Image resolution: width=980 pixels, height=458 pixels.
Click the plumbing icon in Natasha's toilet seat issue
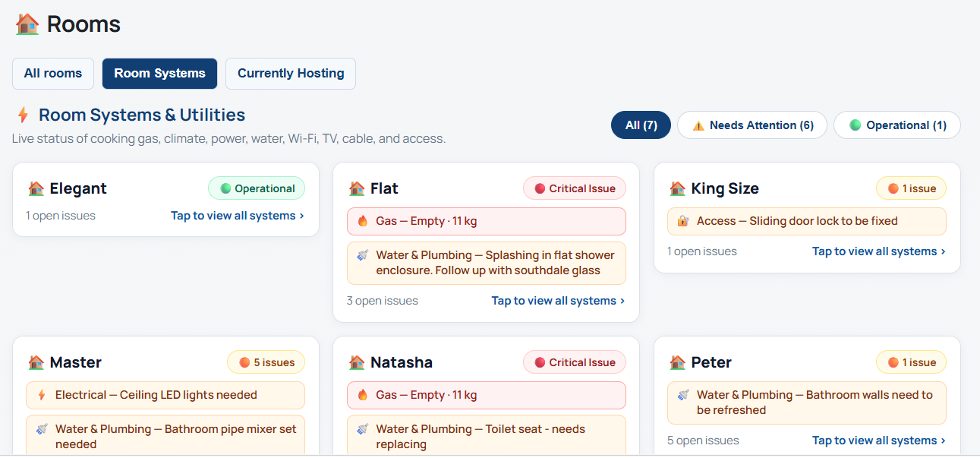363,429
